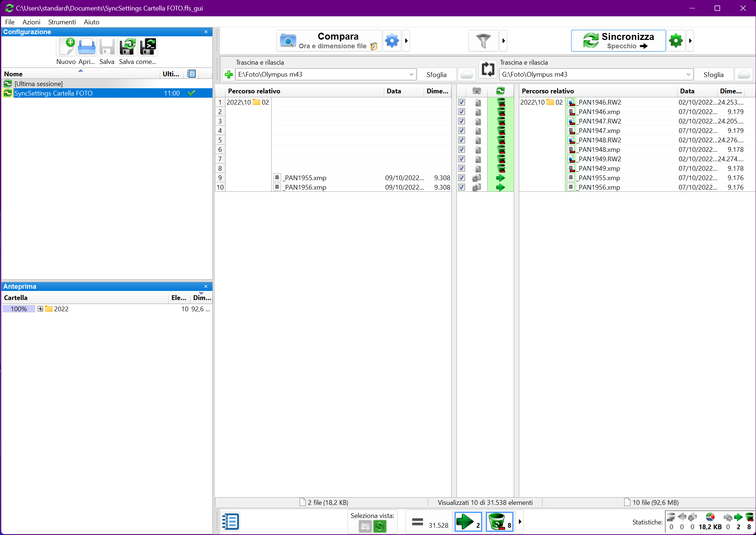Open the left folder path dropdown

pos(411,74)
